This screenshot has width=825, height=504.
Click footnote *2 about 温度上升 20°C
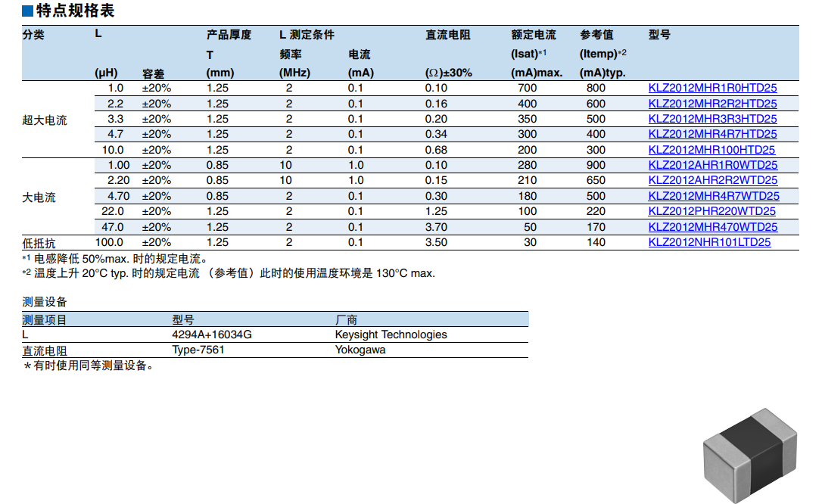coord(229,274)
